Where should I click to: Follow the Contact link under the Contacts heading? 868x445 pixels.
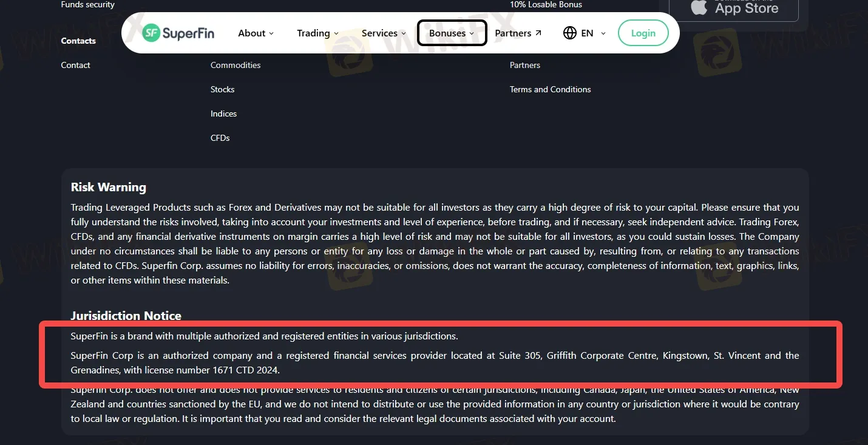pyautogui.click(x=76, y=65)
